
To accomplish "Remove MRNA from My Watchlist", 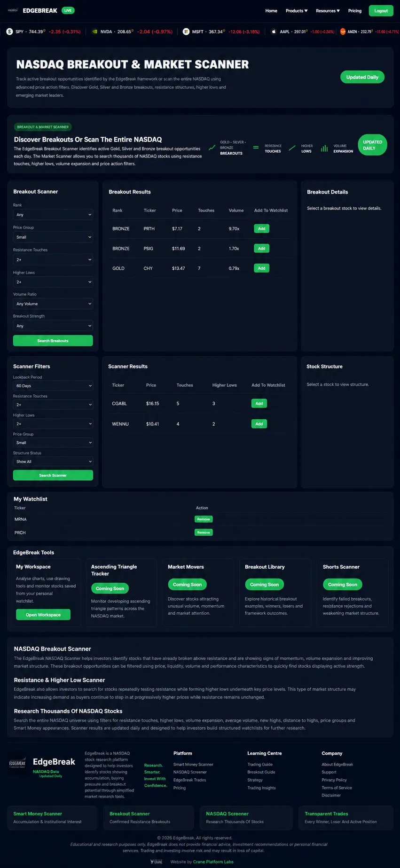I will point(204,519).
